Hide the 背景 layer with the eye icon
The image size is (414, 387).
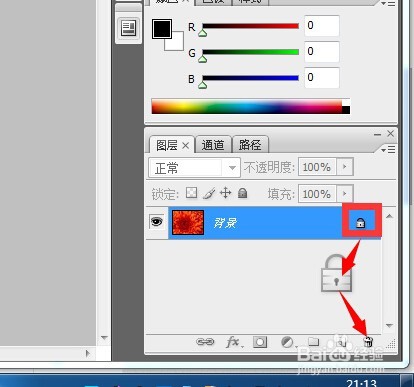157,222
